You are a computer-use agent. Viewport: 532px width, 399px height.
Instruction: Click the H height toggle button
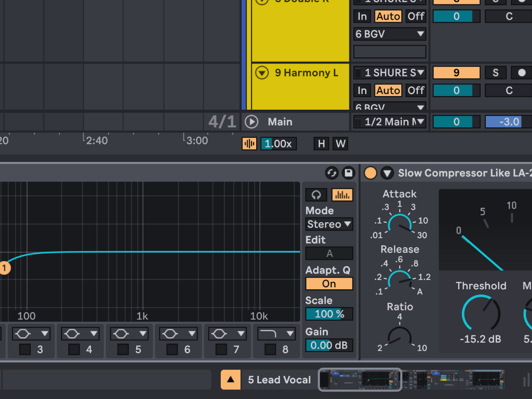[x=321, y=144]
